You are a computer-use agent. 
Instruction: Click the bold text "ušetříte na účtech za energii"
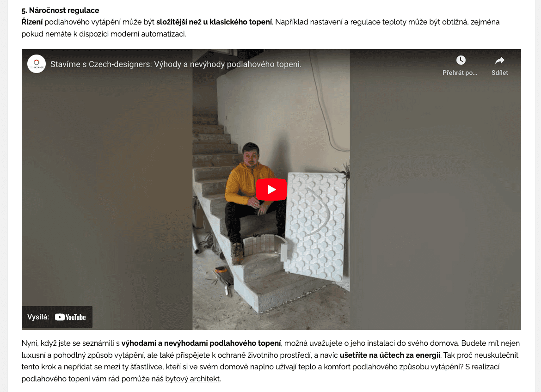[390, 355]
